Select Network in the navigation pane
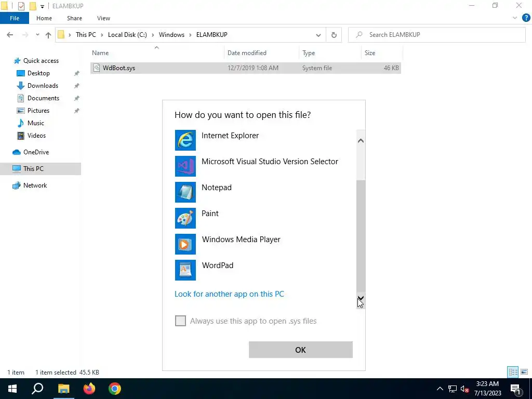The width and height of the screenshot is (532, 399). tap(35, 185)
